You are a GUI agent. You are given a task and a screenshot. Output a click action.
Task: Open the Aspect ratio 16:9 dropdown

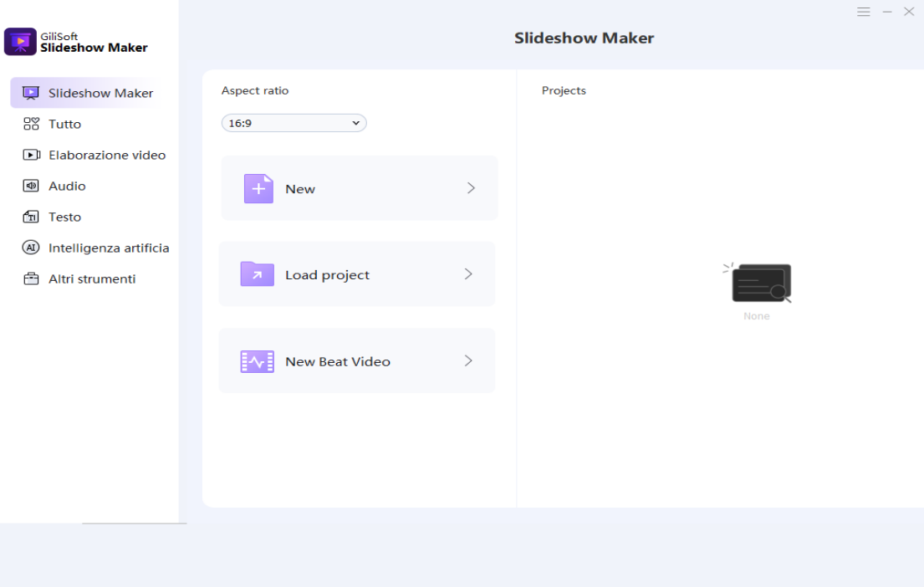pyautogui.click(x=294, y=123)
